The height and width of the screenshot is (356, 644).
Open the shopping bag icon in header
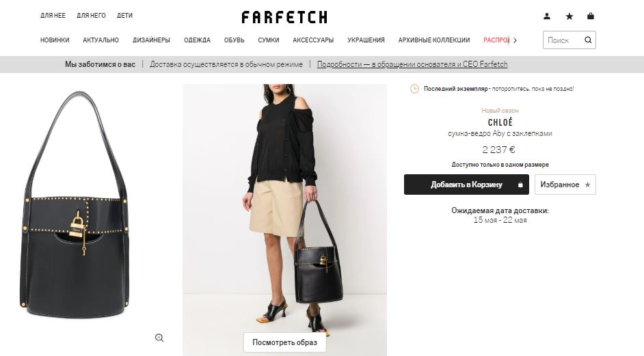(x=591, y=16)
